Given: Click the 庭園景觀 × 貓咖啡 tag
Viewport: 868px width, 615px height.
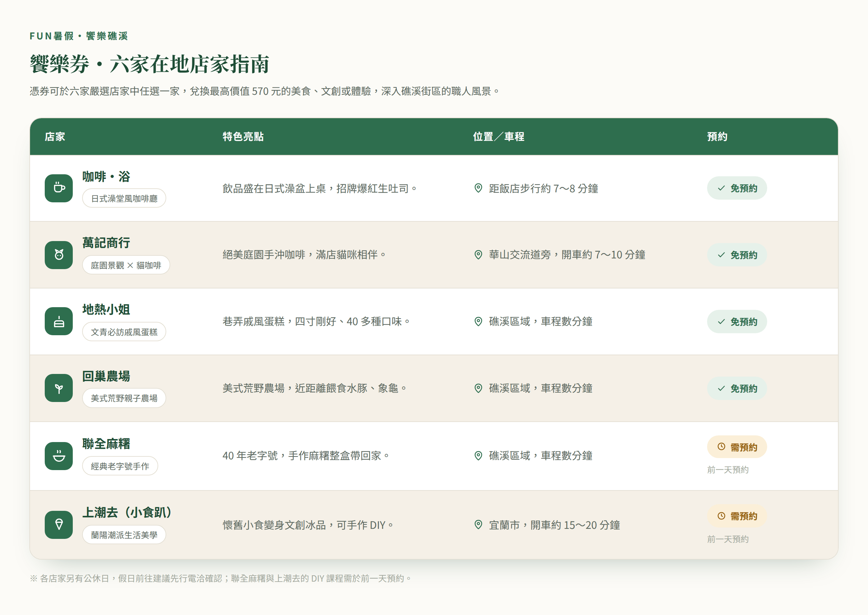Looking at the screenshot, I should [x=126, y=265].
